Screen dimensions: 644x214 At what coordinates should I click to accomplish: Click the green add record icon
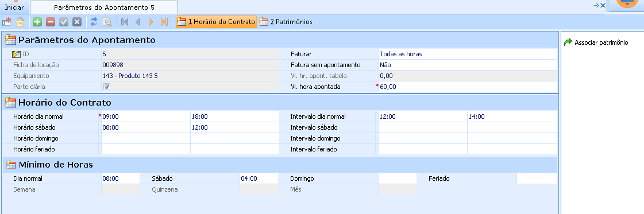[x=37, y=22]
